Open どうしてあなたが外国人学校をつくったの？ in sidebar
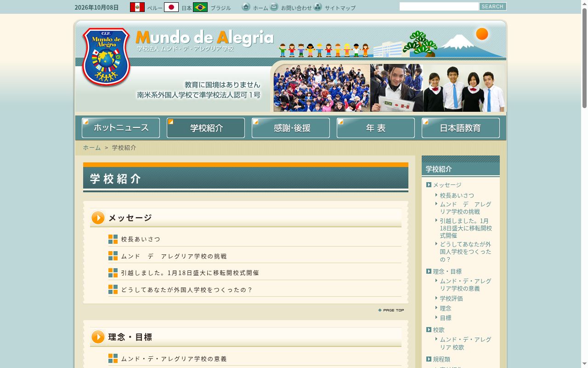This screenshot has height=368, width=588. click(x=466, y=252)
